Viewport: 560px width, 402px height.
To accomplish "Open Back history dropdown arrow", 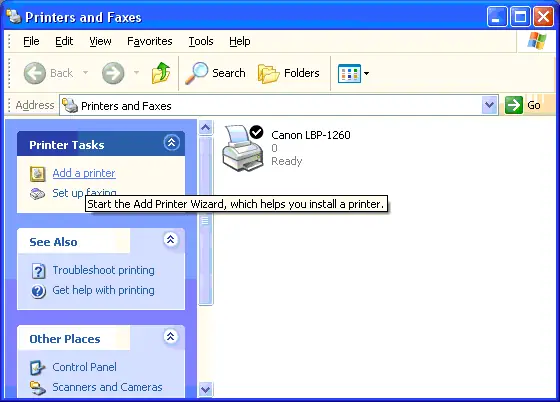I will 85,72.
